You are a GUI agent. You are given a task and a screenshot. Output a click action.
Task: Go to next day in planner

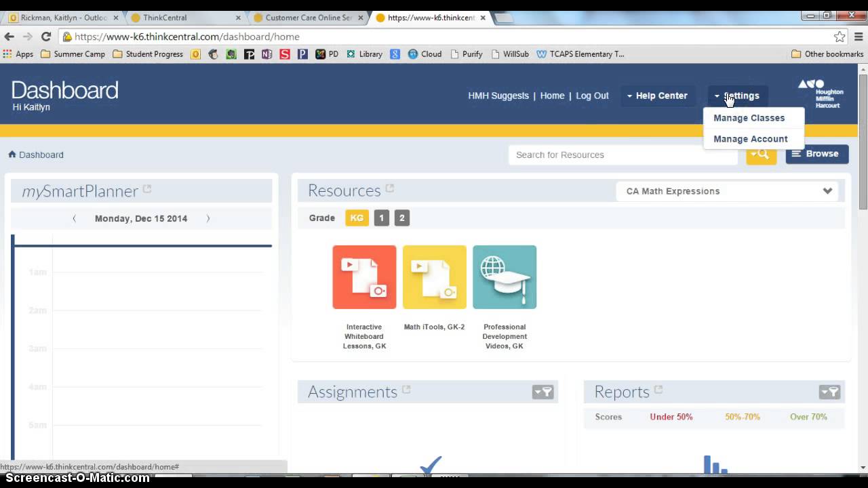(x=208, y=218)
